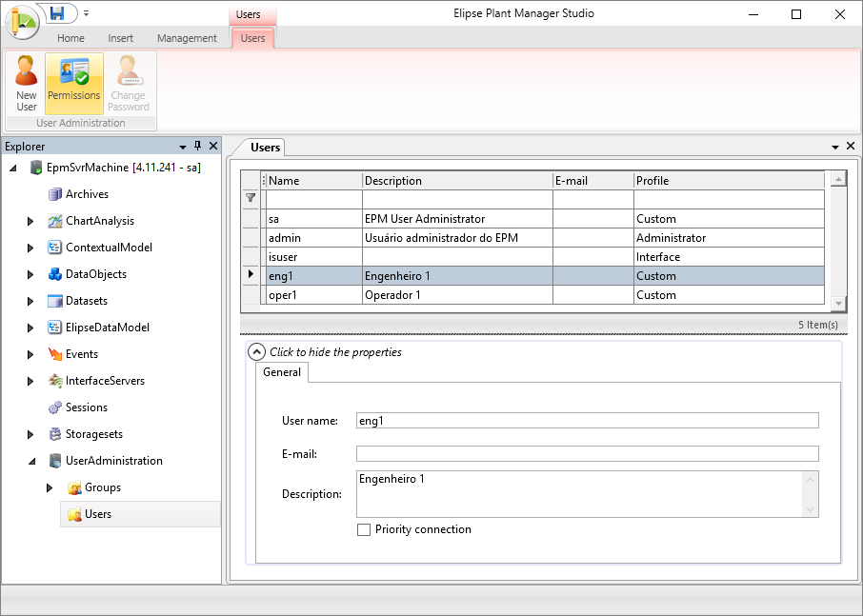Viewport: 863px width, 616px height.
Task: Switch to the Management ribbon tab
Action: click(x=187, y=38)
